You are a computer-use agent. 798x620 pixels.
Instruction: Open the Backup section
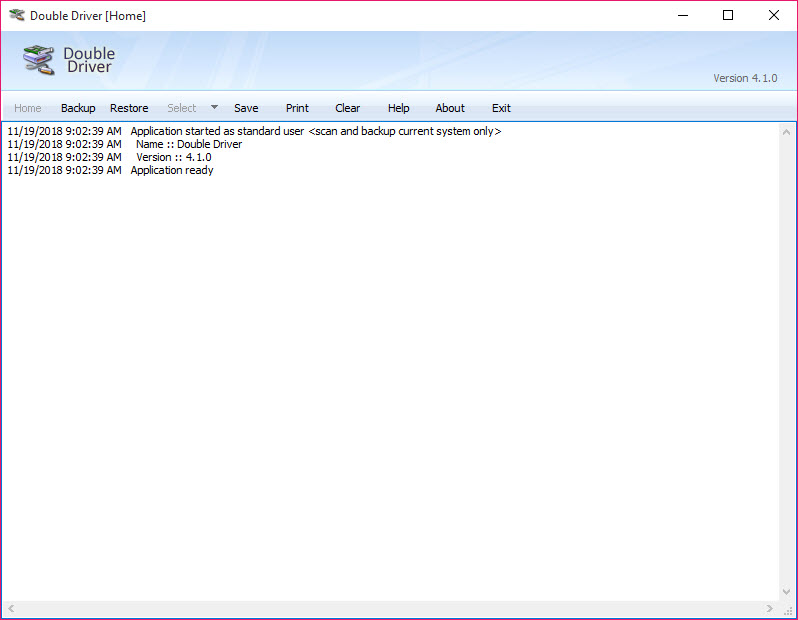(x=78, y=108)
